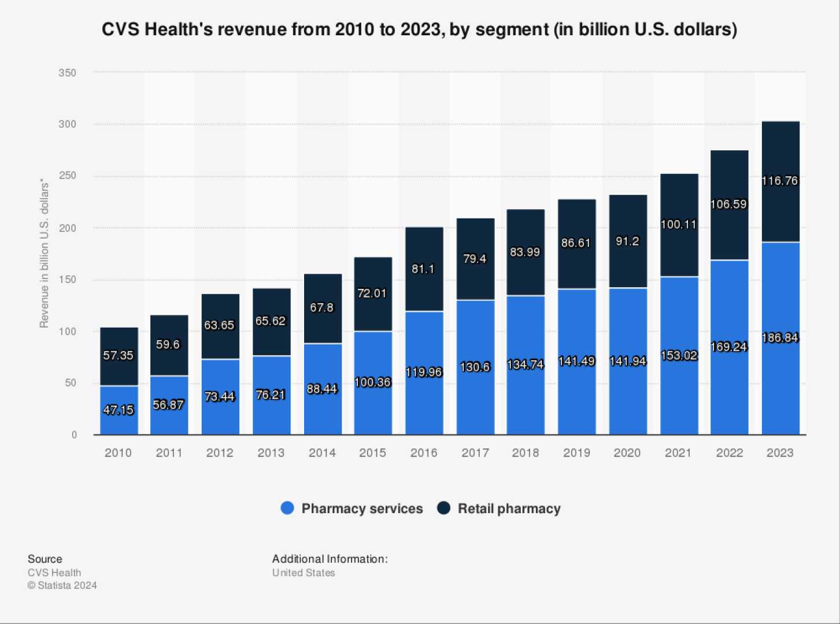Viewport: 840px width, 624px height.
Task: Select the 88.44 segment for 2014
Action: point(323,389)
